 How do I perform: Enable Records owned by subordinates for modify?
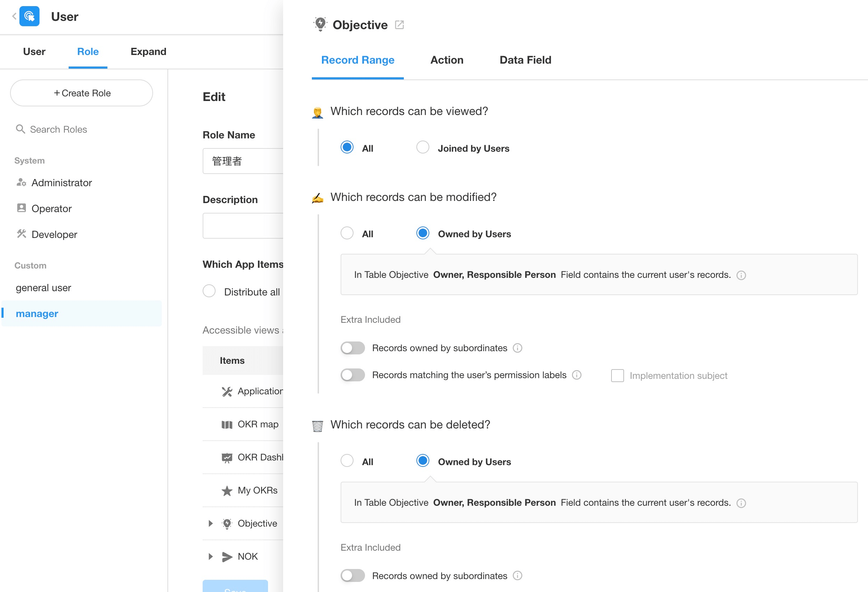[352, 348]
